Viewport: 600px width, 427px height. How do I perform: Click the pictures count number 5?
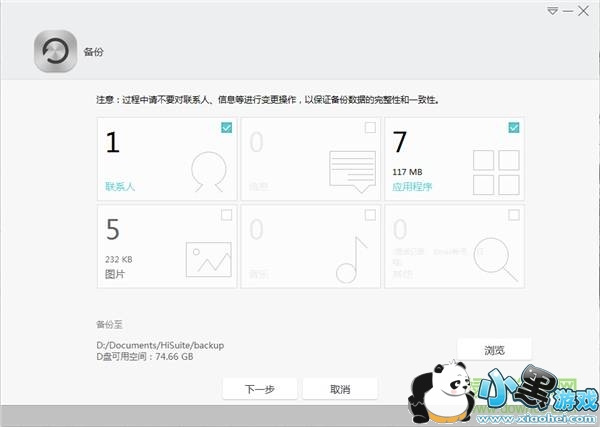(x=112, y=230)
